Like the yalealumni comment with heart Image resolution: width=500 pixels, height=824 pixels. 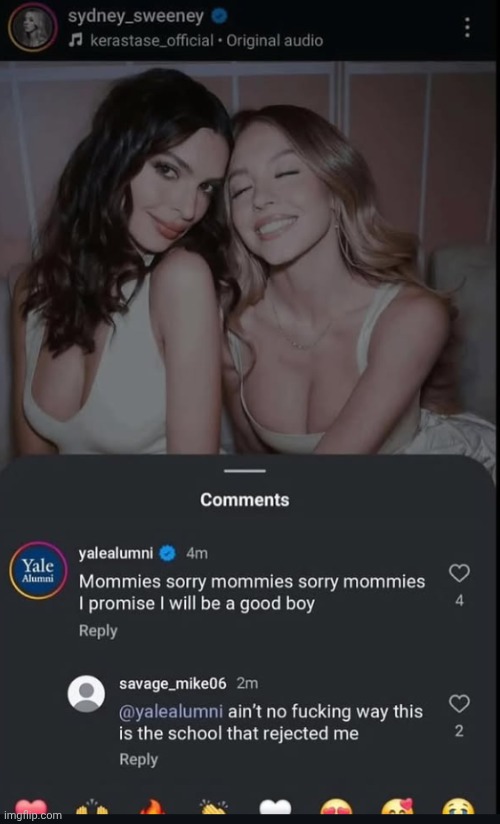[x=460, y=573]
